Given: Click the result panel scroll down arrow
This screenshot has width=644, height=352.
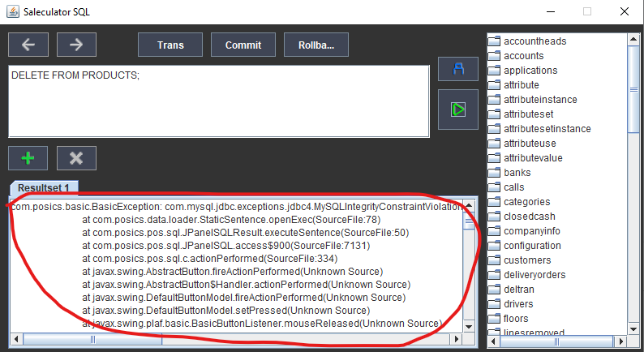Looking at the screenshot, I should (469, 327).
